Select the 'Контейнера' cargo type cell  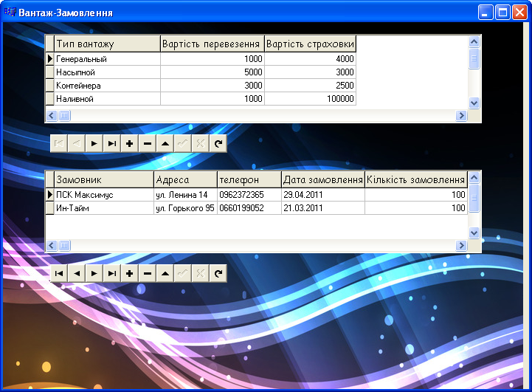[x=107, y=86]
